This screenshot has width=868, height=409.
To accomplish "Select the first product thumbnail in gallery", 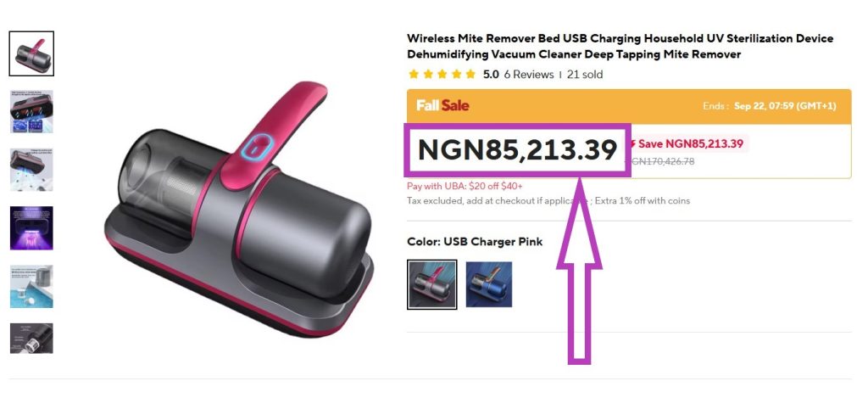I will pos(31,53).
